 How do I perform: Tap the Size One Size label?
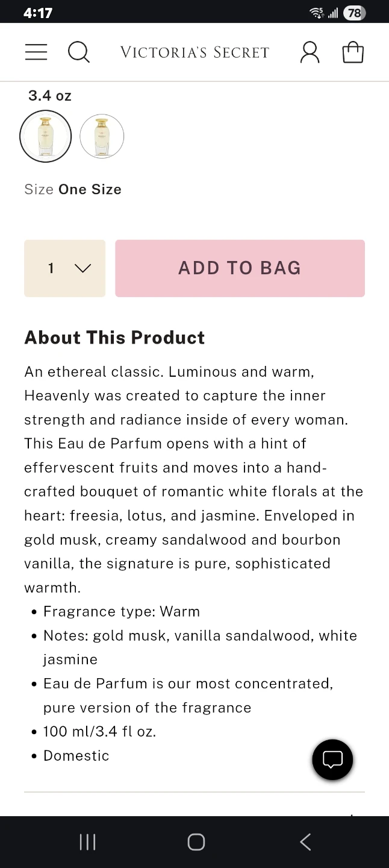73,189
